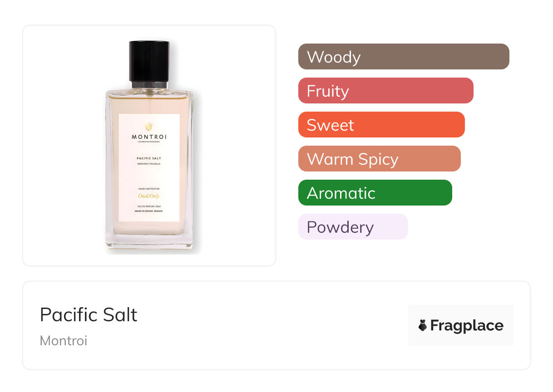The height and width of the screenshot is (392, 553).
Task: Click the PACIFIC SALT text on the bottle label
Action: click(x=149, y=158)
